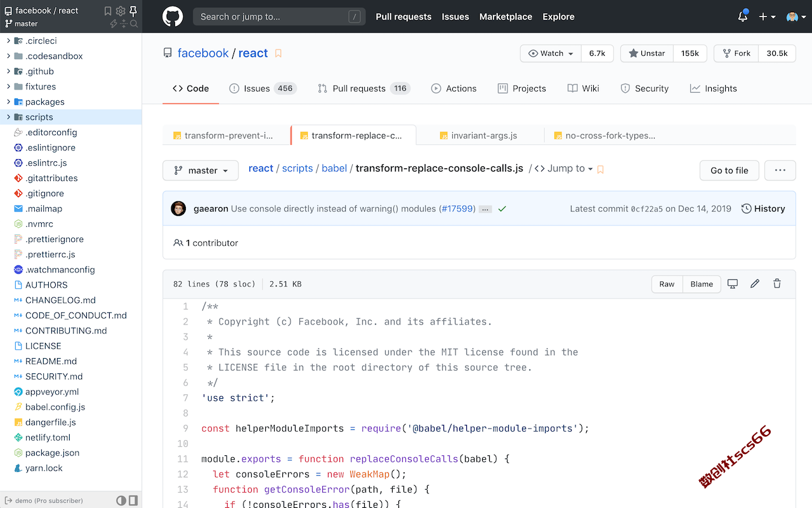Viewport: 812px width, 508px height.
Task: Open Octotree settings gear
Action: click(121, 11)
